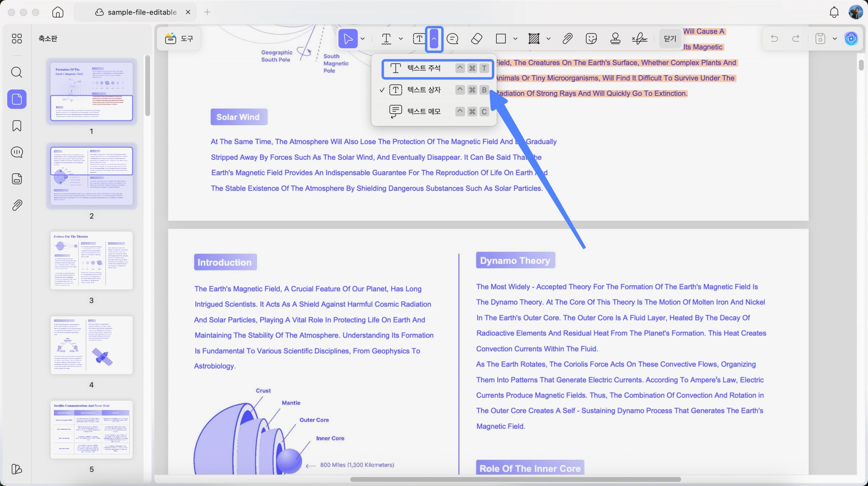Undo the last action

click(x=774, y=38)
